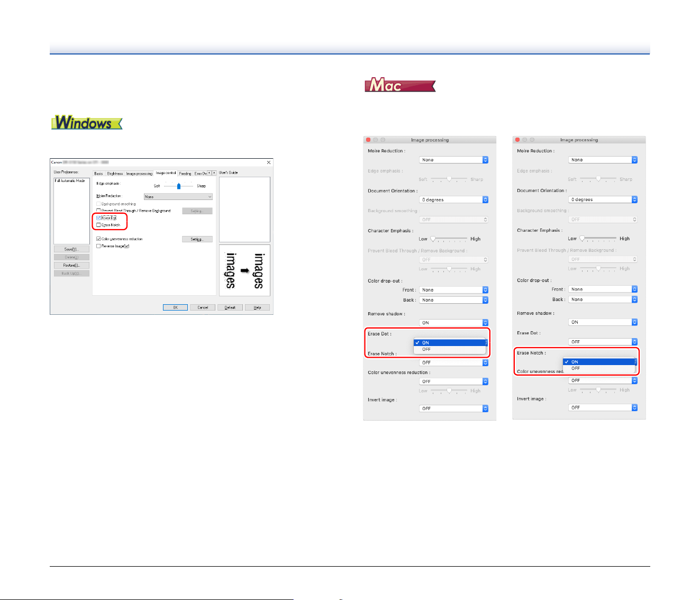Enable the Erase Notch checkbox in Windows dialog
The image size is (700, 600).
coord(98,225)
